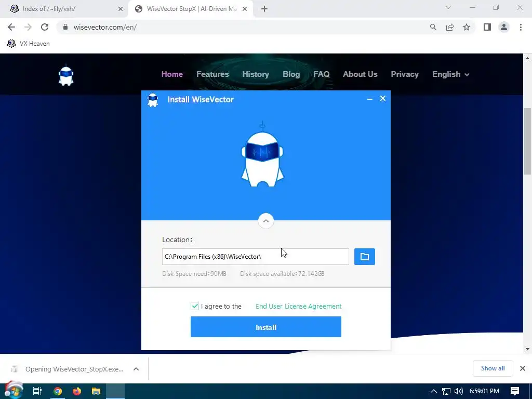Screen dimensions: 532x399
Task: Click the page vertical scrollbar thumb
Action: click(x=528, y=141)
